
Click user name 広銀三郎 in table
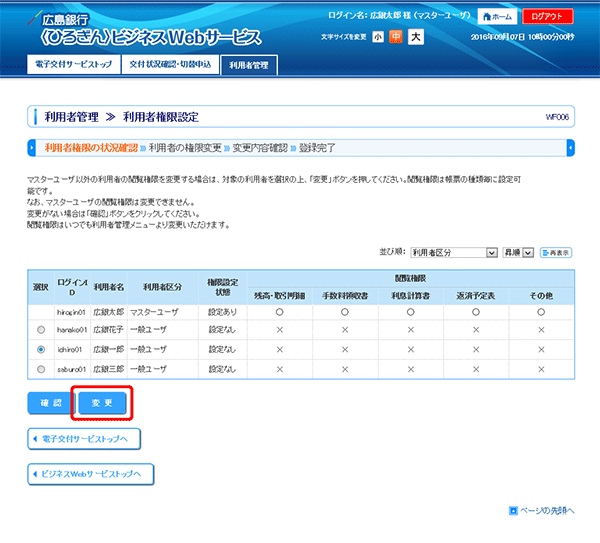[109, 369]
